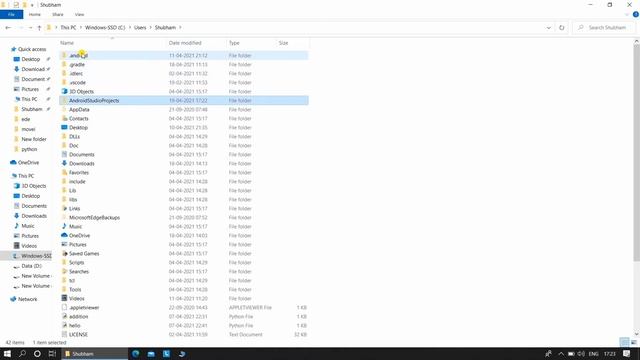Select the AndroidStudioProjects folder
The height and width of the screenshot is (360, 640).
[184, 100]
